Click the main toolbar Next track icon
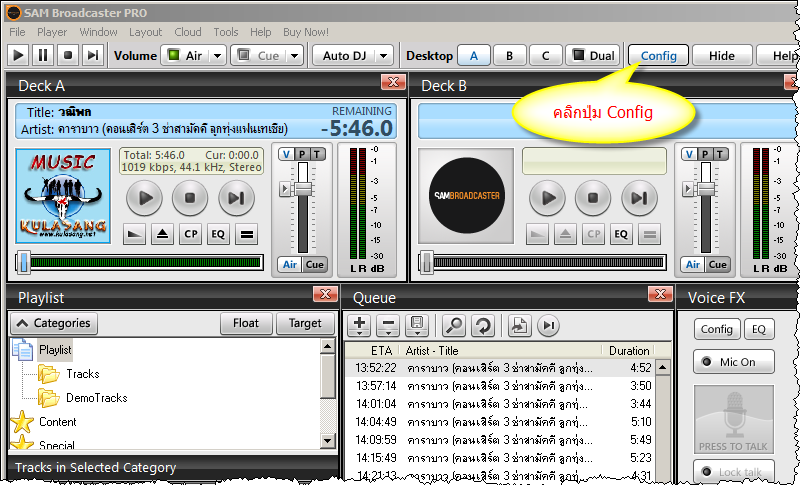This screenshot has width=800, height=485. [x=92, y=55]
